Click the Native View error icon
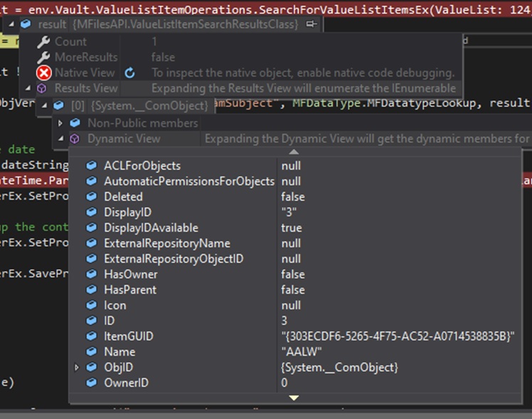The image size is (532, 419). pos(44,73)
